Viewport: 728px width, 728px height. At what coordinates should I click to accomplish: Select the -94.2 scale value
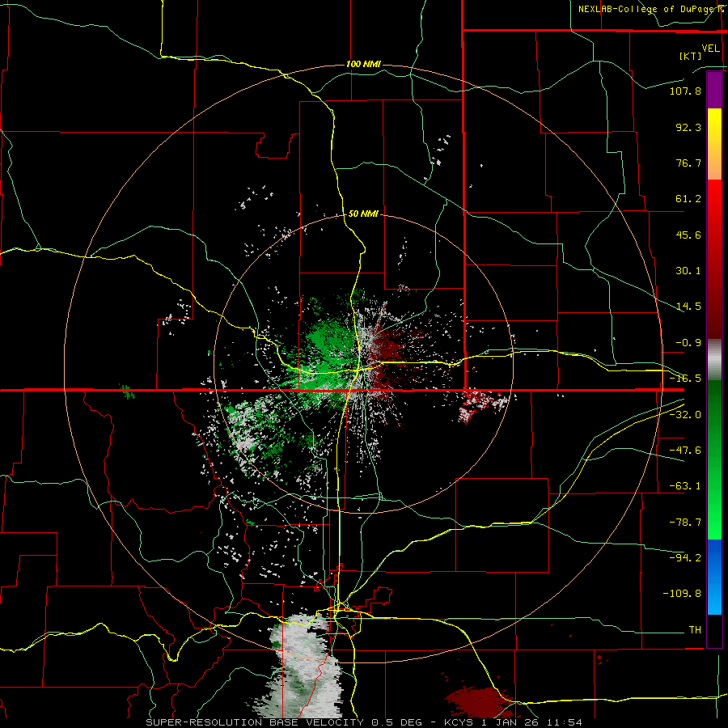685,557
